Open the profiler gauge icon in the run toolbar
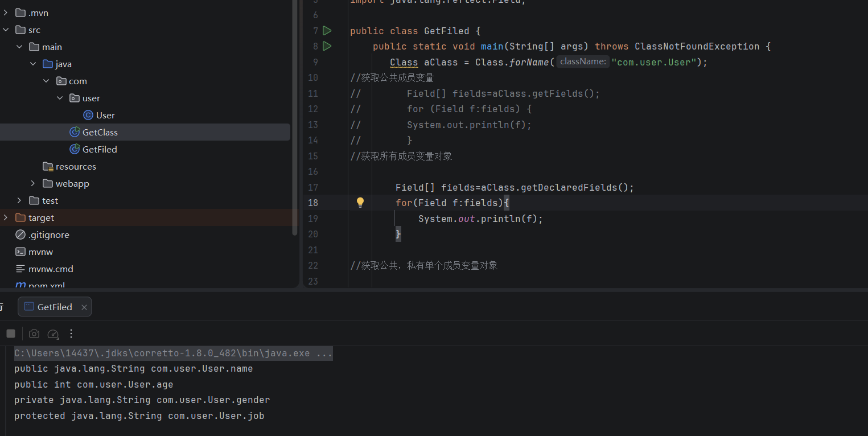Viewport: 868px width, 436px height. coord(53,334)
